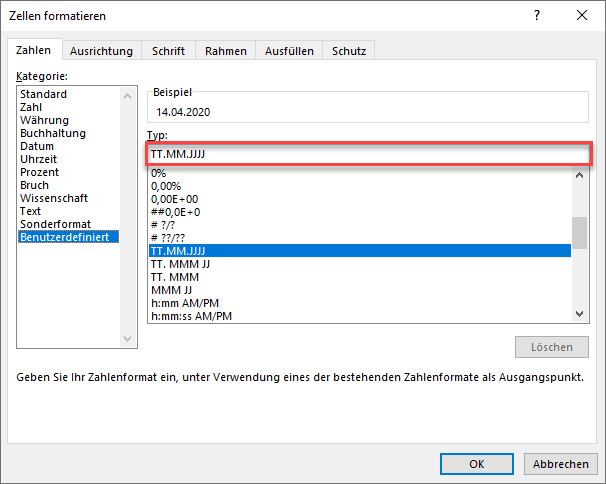Click the format list scroll up arrow
The height and width of the screenshot is (484, 606).
579,175
